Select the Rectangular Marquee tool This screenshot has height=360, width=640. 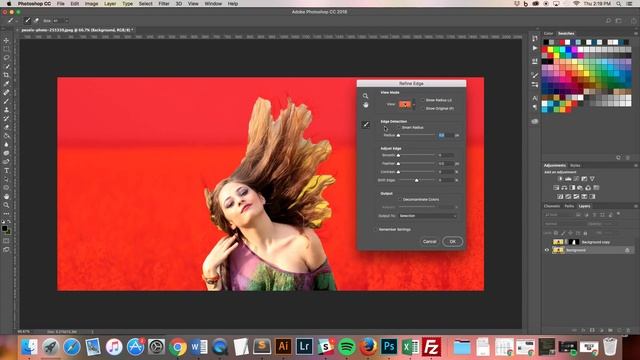(6, 49)
